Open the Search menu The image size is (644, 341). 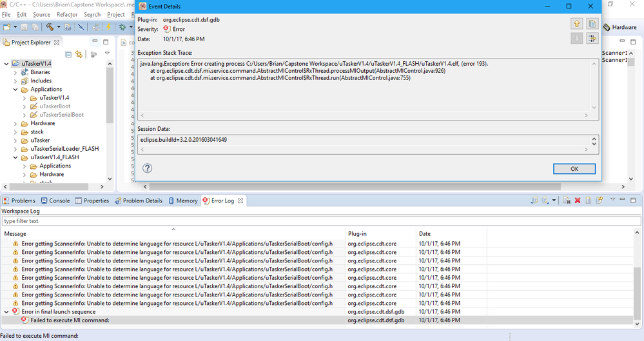(92, 14)
